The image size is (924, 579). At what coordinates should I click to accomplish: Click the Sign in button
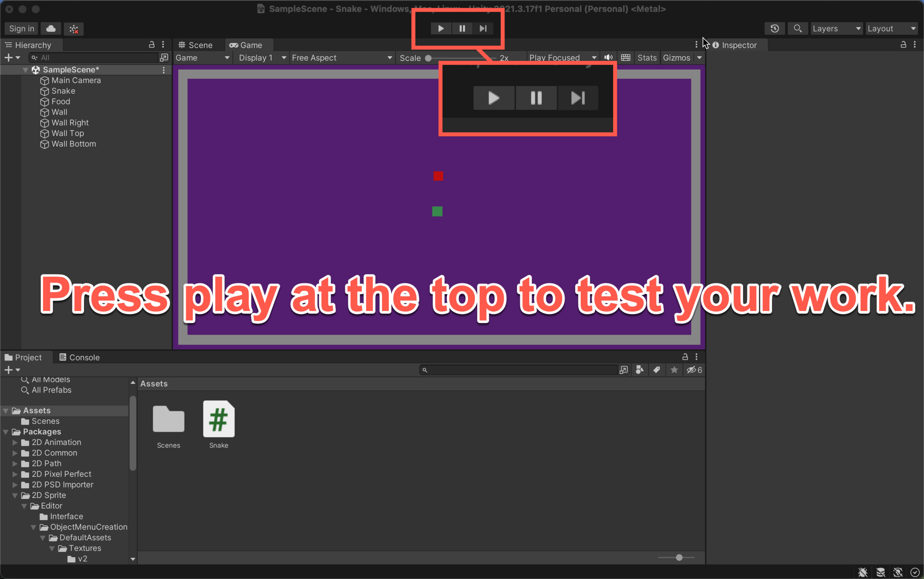(x=21, y=29)
